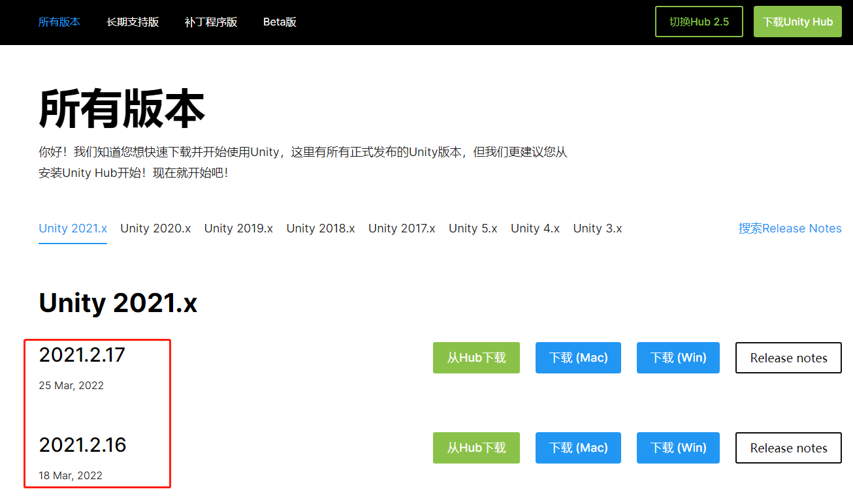
Task: Click 下载 (Win) for version 2021.2.17
Action: coord(678,358)
